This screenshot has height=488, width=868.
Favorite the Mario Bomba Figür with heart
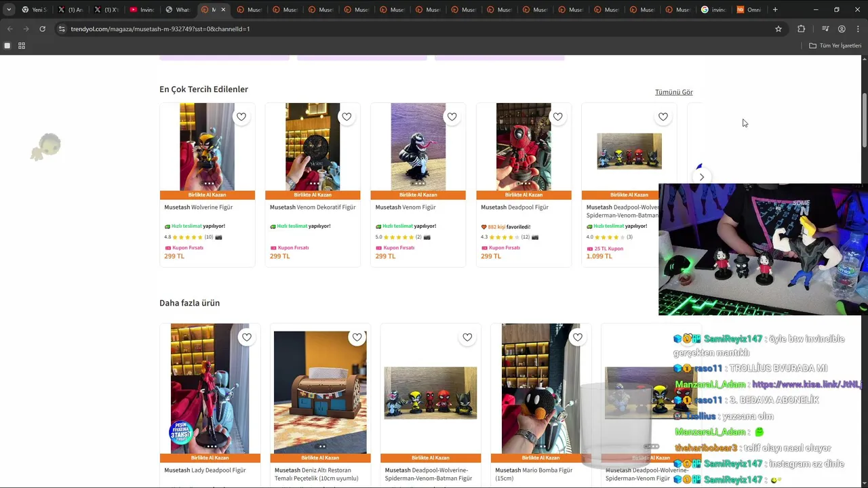[578, 337]
